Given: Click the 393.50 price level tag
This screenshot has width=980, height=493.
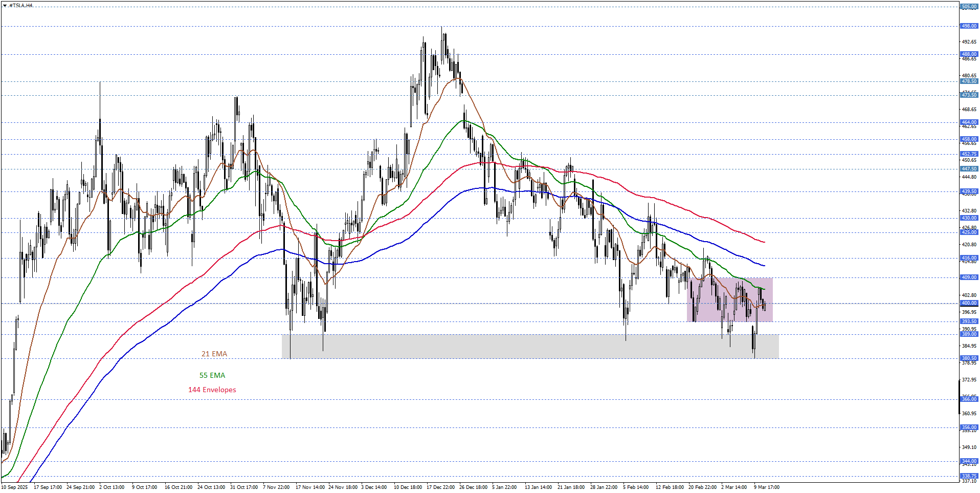Looking at the screenshot, I should coord(969,321).
